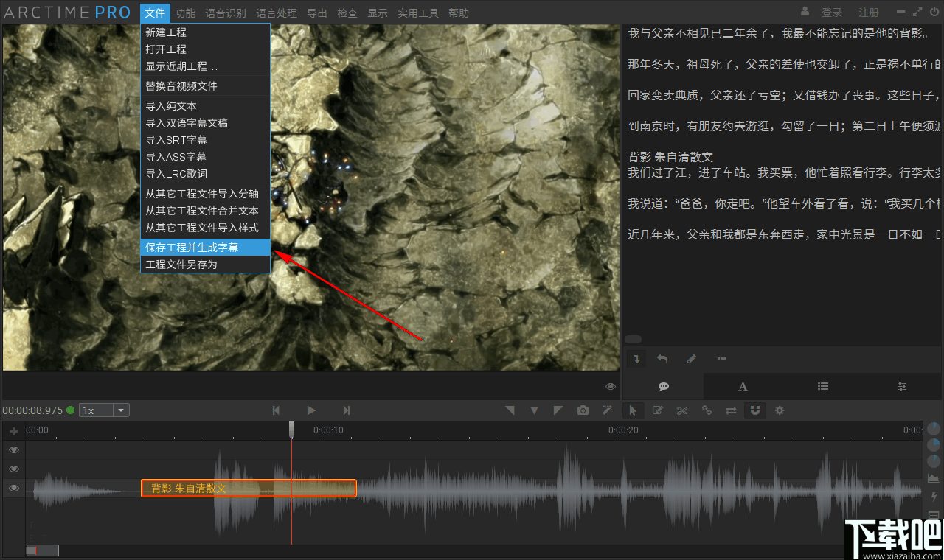Viewport: 944px width, 560px height.
Task: Click the camera snapshot icon
Action: click(583, 410)
